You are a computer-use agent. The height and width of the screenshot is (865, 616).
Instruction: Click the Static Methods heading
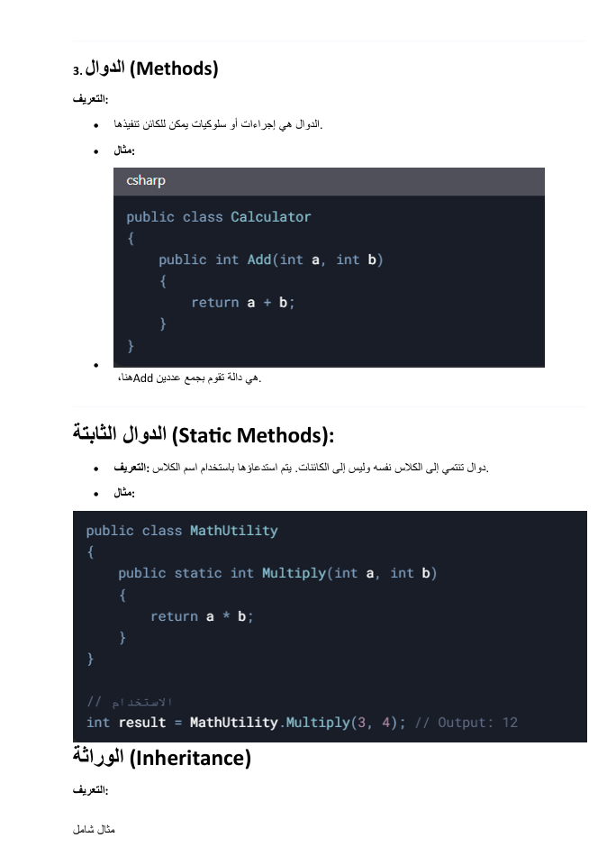point(204,434)
